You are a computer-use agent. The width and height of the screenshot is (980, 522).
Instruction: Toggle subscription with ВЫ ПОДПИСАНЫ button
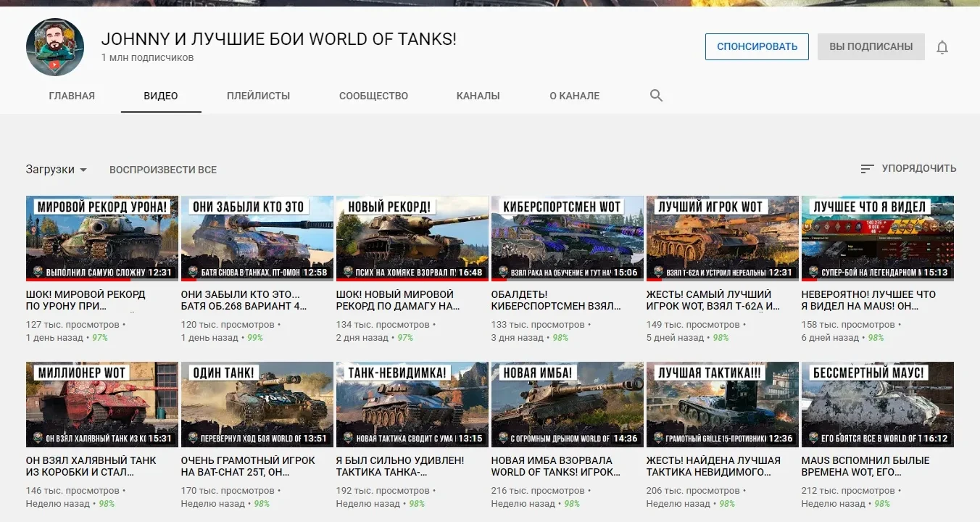coord(871,46)
